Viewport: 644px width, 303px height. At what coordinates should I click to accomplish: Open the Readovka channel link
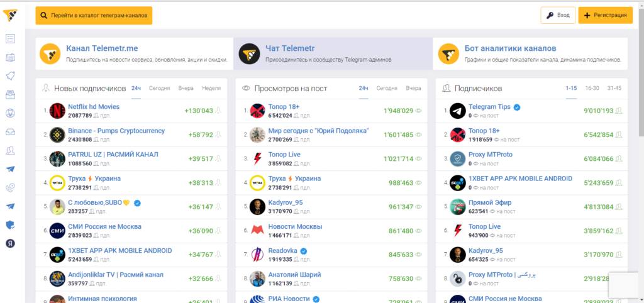[283, 251]
